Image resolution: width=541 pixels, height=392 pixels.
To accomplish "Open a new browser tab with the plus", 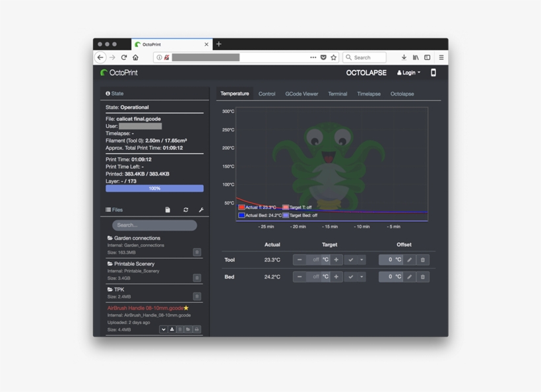I will coord(219,44).
